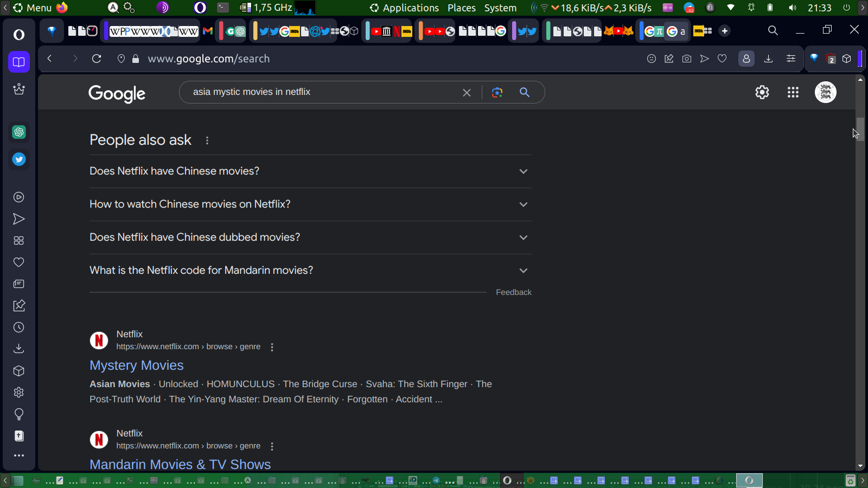
Task: Open the Opera main menu logo
Action: [19, 35]
